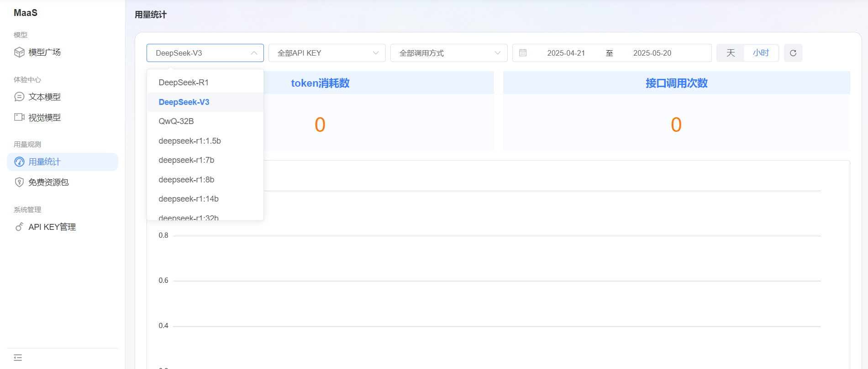Viewport: 868px width, 369px height.
Task: Click the 用量统计 page title
Action: (151, 15)
